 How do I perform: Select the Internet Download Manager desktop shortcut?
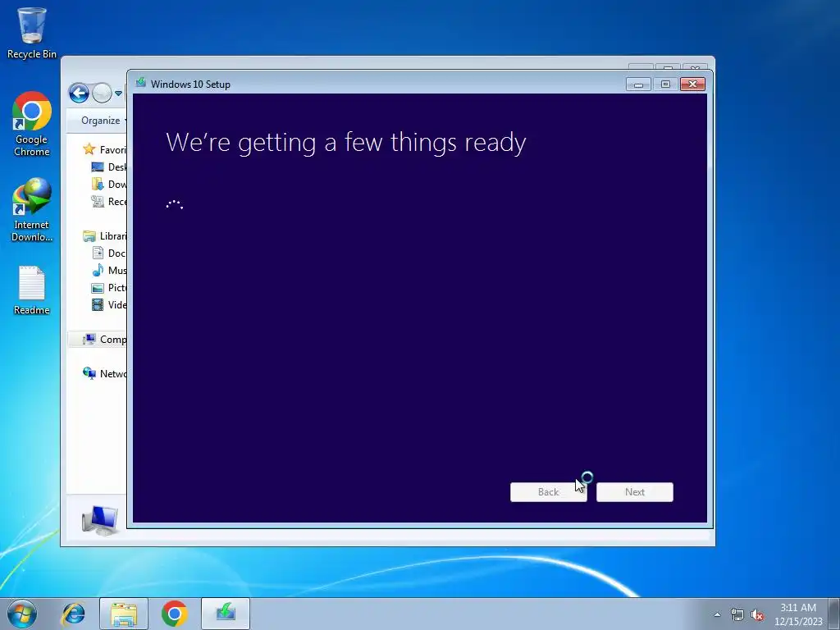tap(32, 209)
